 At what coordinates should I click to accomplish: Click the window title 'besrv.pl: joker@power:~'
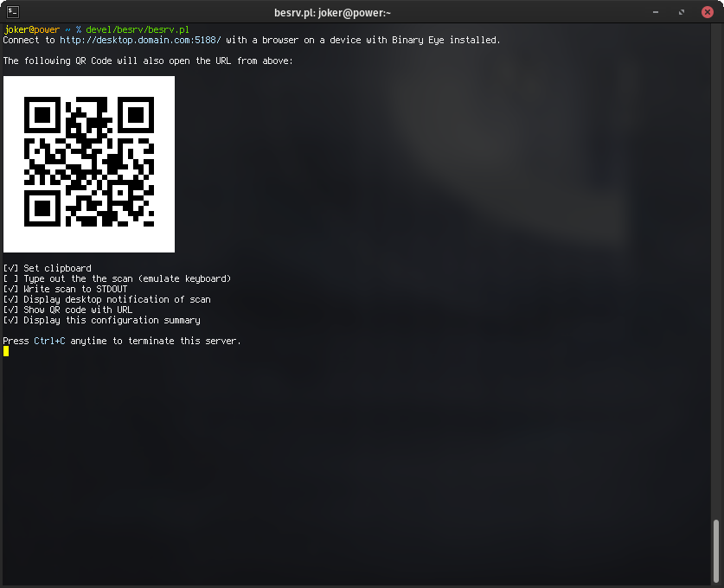tap(332, 12)
